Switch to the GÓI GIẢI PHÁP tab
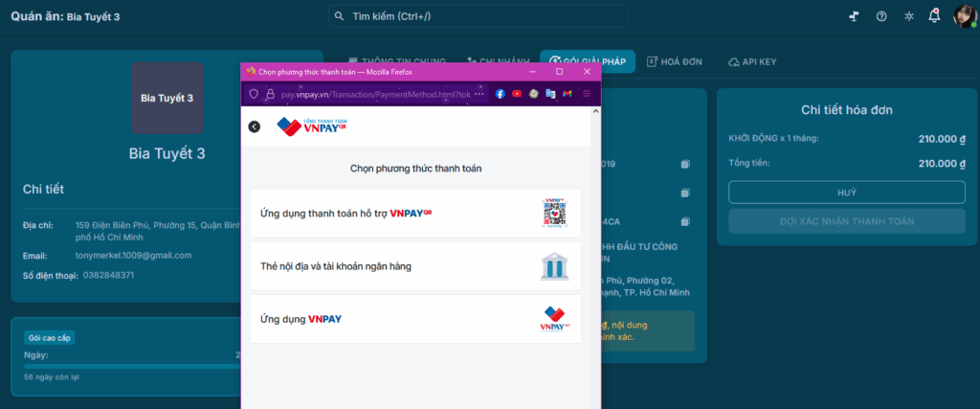980x409 pixels. [x=588, y=62]
